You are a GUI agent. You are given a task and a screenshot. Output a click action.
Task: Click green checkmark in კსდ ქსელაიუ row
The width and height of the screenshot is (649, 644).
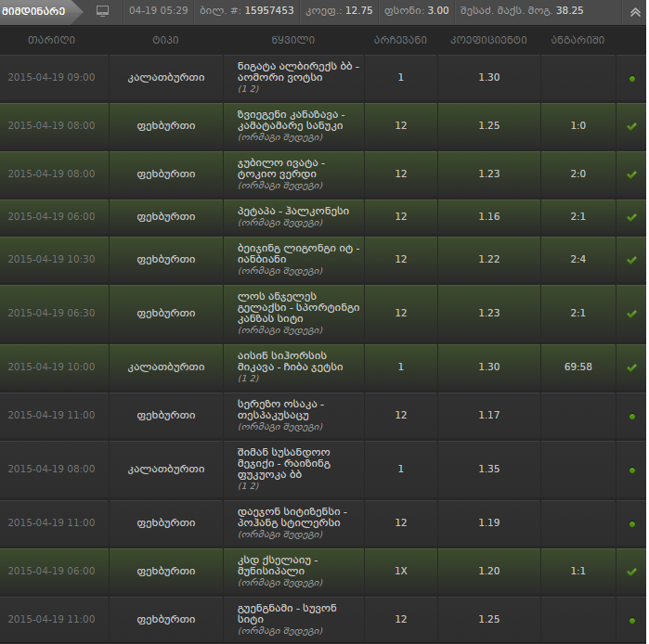coord(631,572)
